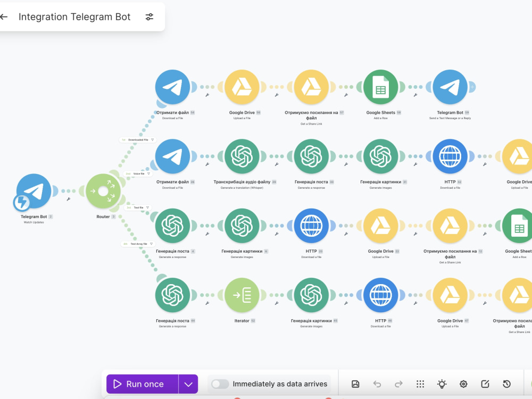The image size is (532, 399).
Task: Open Генерація поста module in Voice file route
Action: tap(311, 156)
